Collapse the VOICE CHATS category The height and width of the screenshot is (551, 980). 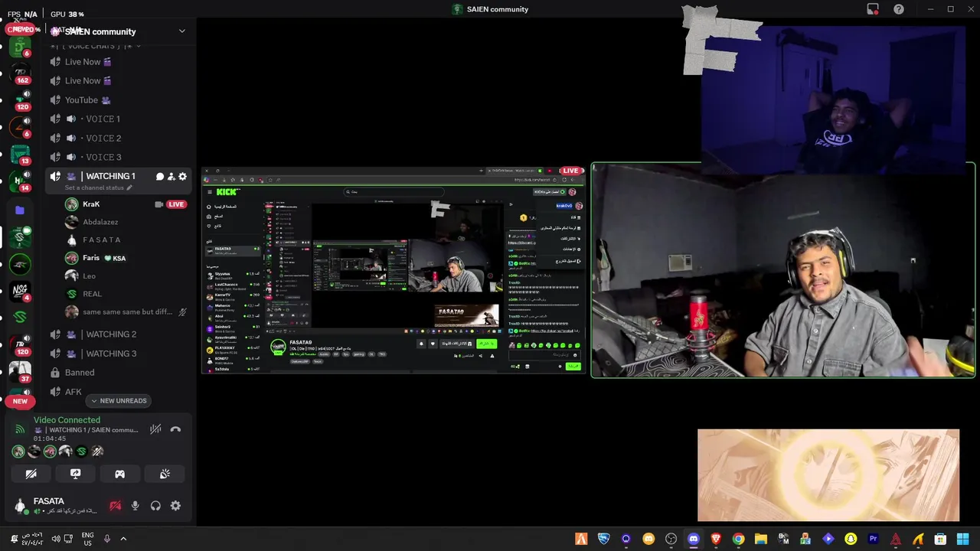(x=95, y=46)
